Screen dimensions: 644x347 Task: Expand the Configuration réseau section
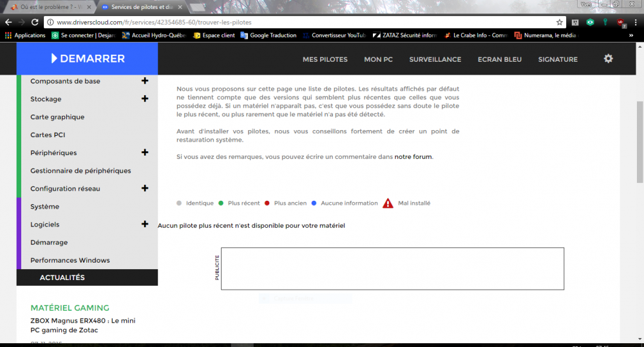(144, 188)
